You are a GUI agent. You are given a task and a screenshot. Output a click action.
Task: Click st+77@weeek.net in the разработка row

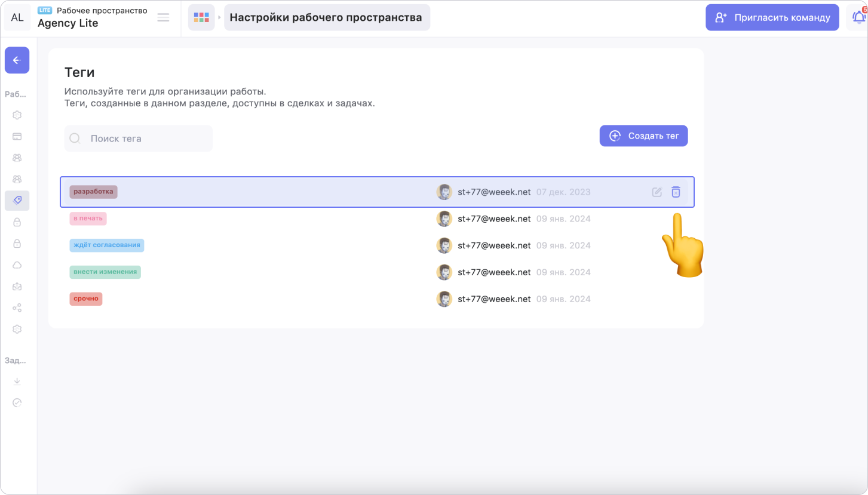coord(494,192)
